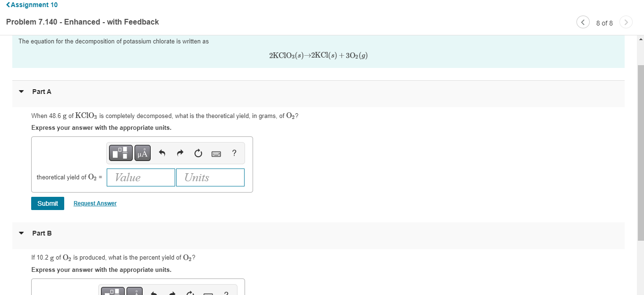Screen dimensions: 644x295
Task: Collapse the Part B section
Action: point(21,233)
